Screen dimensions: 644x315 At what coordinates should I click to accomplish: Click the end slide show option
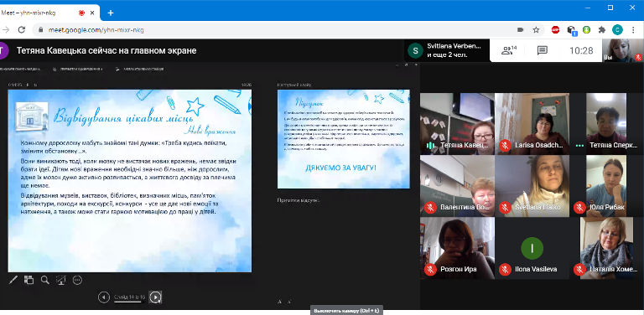(140, 69)
